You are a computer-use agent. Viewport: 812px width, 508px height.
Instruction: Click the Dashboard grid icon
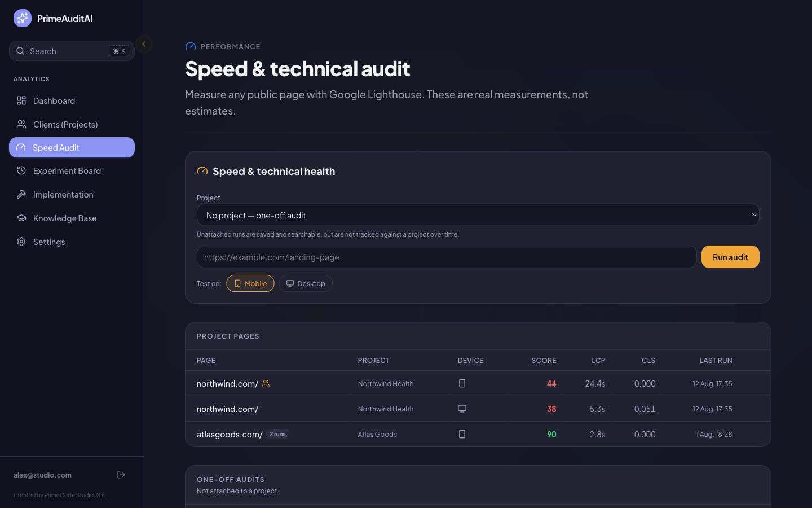point(21,100)
